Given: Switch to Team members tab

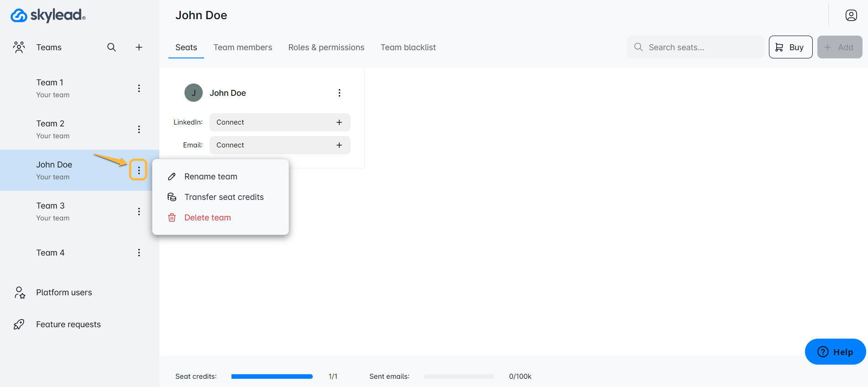Looking at the screenshot, I should pos(242,47).
